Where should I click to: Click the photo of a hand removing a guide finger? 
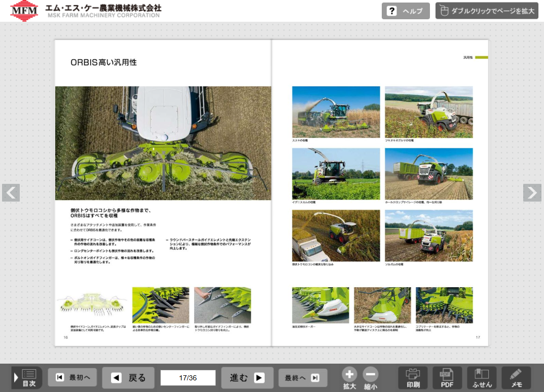click(223, 305)
